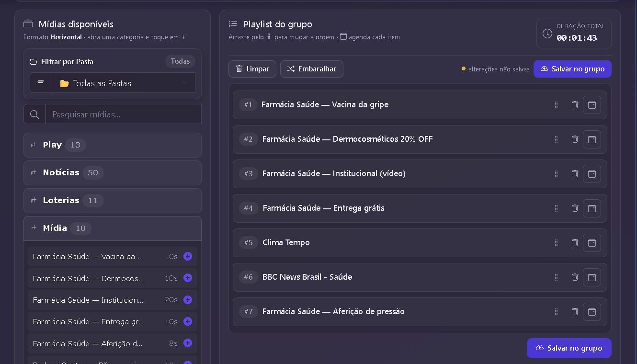
Task: Click the Playlist do grupo heading
Action: tap(278, 24)
